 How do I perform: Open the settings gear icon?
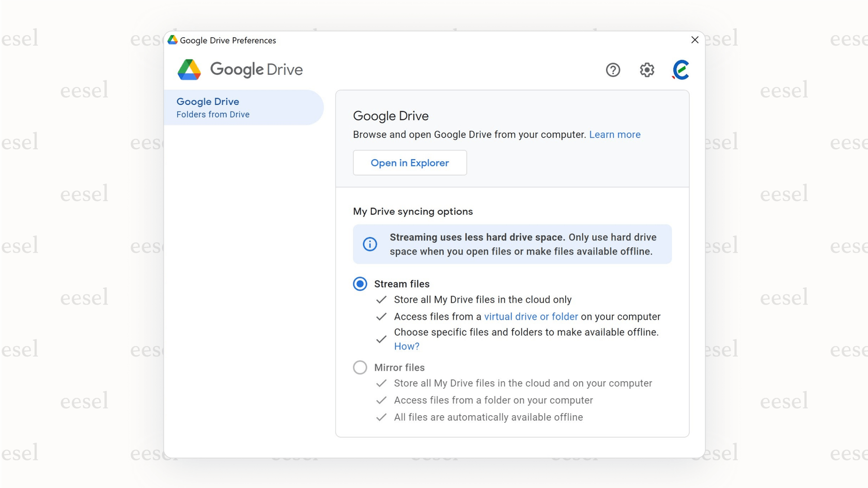647,70
